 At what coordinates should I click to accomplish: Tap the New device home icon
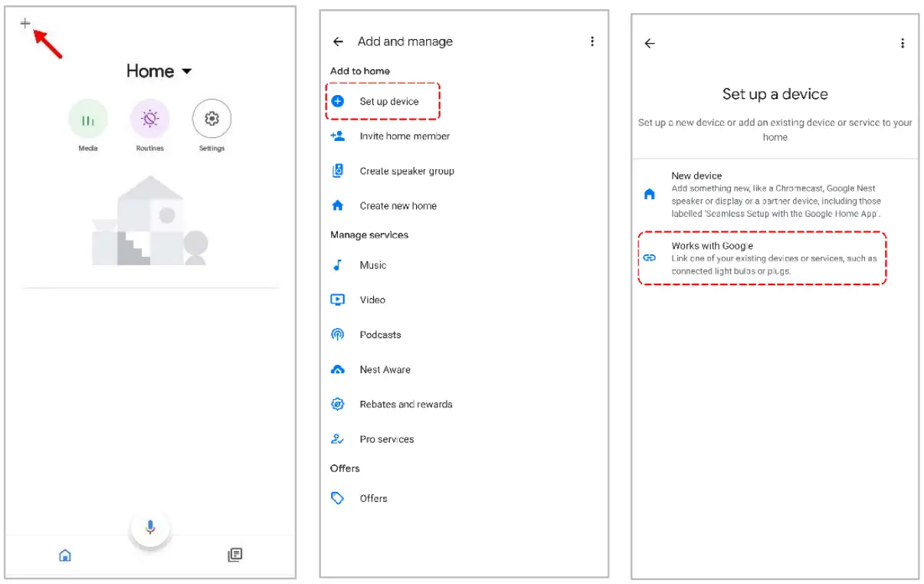coord(650,195)
